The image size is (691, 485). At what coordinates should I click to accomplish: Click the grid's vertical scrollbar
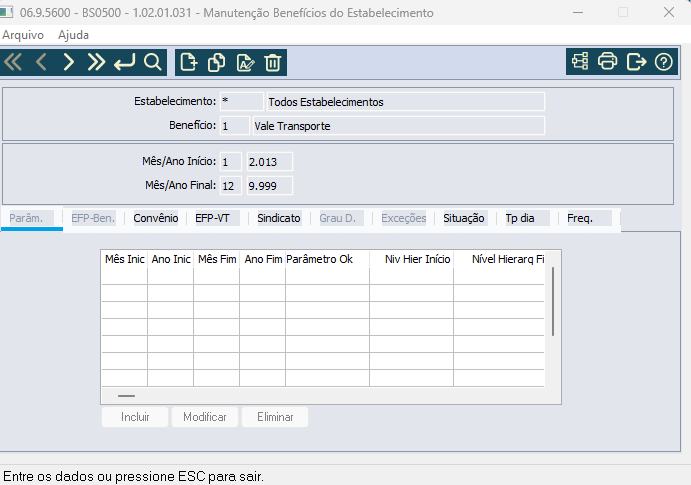[x=553, y=301]
